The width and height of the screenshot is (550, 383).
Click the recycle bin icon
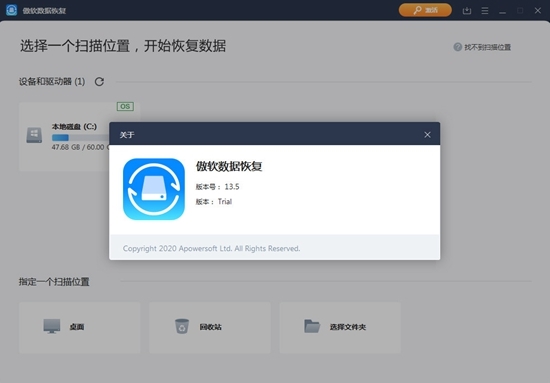pyautogui.click(x=182, y=326)
